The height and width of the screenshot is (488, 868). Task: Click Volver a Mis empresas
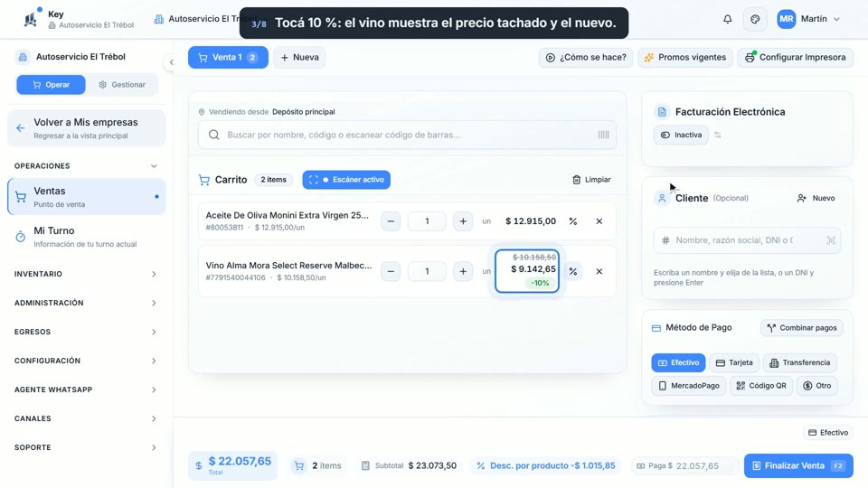[87, 128]
